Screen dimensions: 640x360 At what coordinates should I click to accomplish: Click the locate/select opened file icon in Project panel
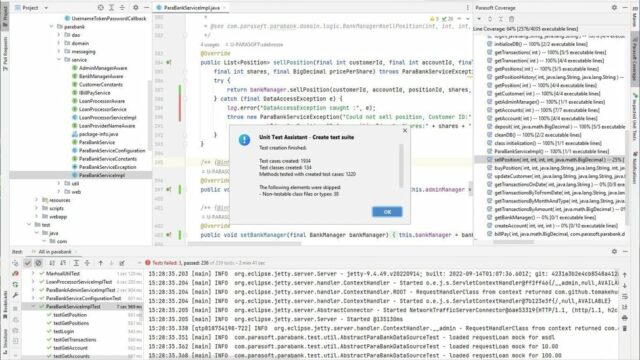point(101,7)
